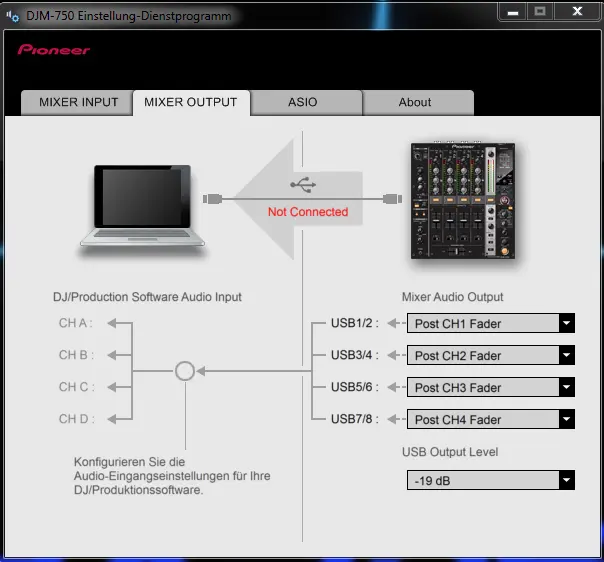Click the CH D input label
The height and width of the screenshot is (562, 604).
(x=76, y=419)
